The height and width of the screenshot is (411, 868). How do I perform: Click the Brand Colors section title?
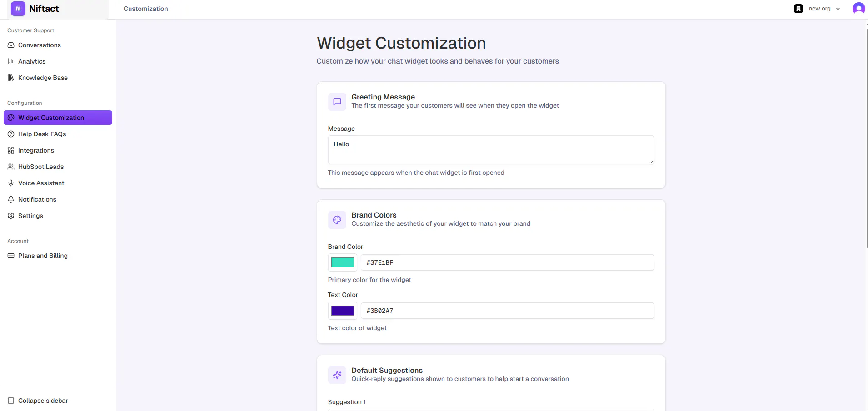[x=374, y=215]
